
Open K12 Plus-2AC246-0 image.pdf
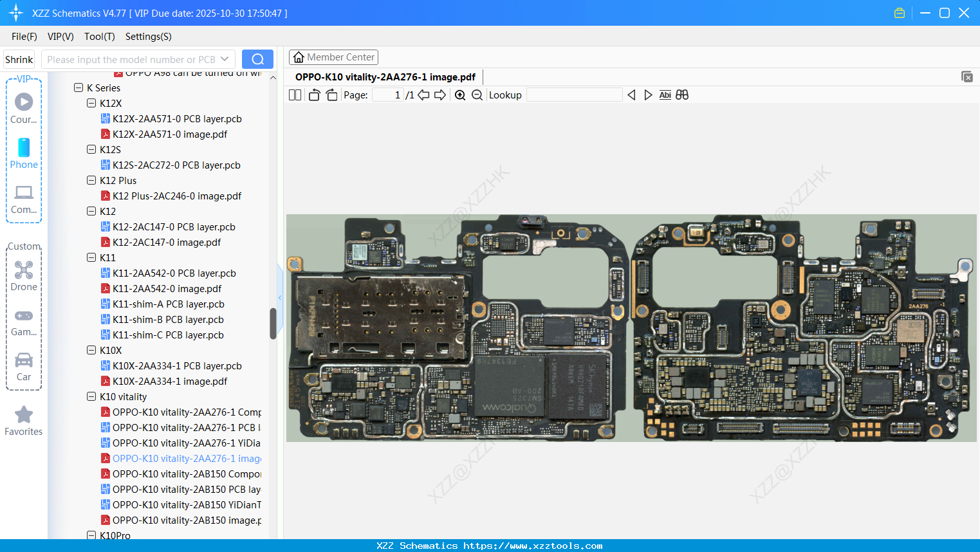177,196
